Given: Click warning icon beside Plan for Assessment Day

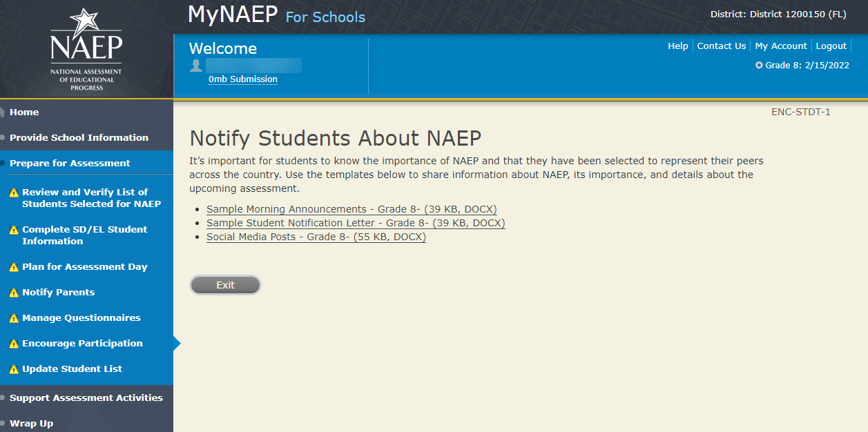Looking at the screenshot, I should (14, 267).
